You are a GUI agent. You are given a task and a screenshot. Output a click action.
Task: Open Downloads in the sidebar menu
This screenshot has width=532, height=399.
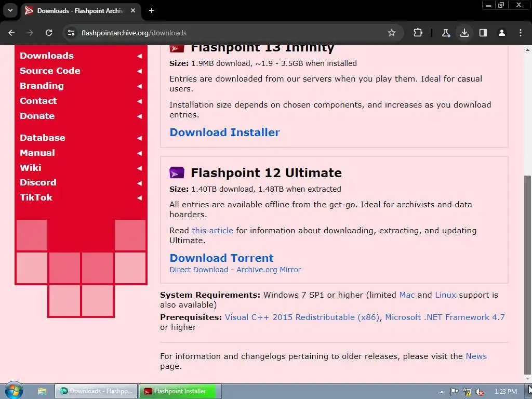[46, 56]
